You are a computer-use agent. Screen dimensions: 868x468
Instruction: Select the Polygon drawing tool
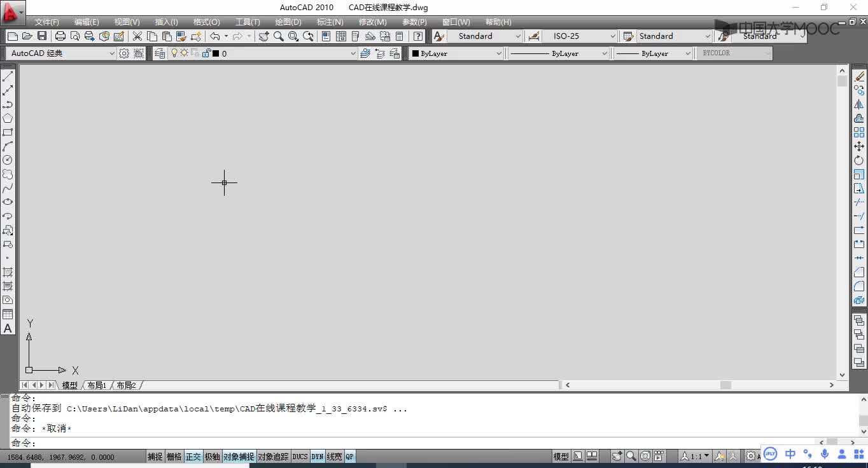pos(8,118)
